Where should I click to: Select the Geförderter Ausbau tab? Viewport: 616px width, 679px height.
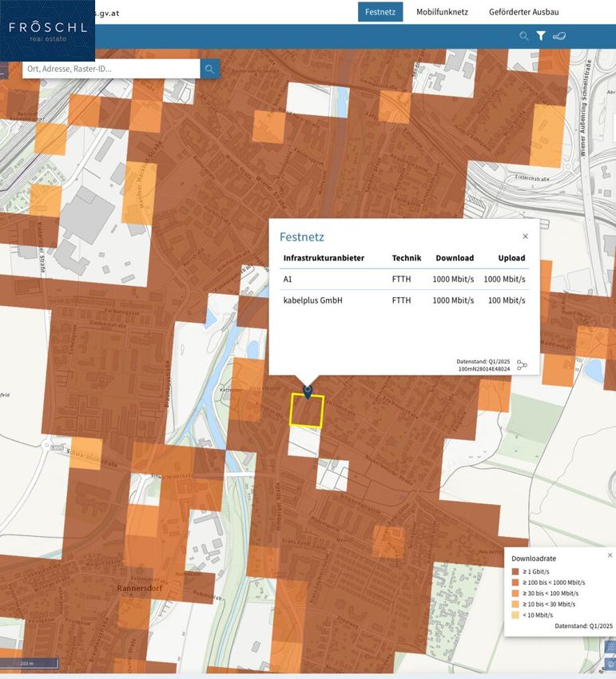point(523,12)
